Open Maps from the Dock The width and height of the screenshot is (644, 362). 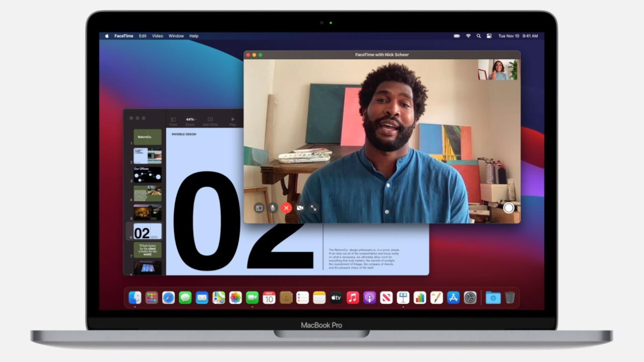coord(218,298)
